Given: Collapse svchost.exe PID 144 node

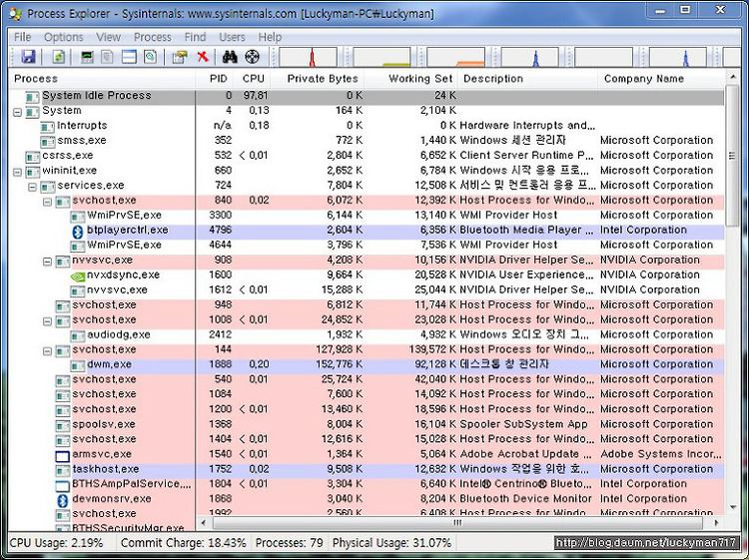Looking at the screenshot, I should click(x=47, y=351).
